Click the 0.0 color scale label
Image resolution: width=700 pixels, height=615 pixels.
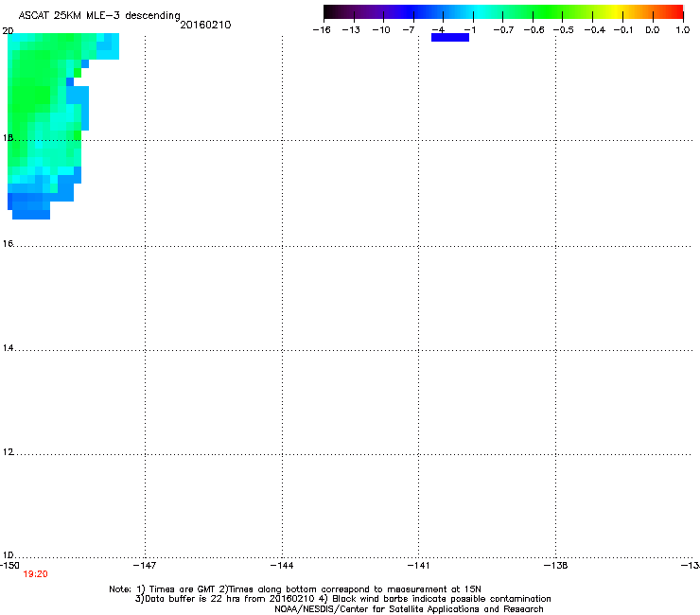[x=653, y=30]
